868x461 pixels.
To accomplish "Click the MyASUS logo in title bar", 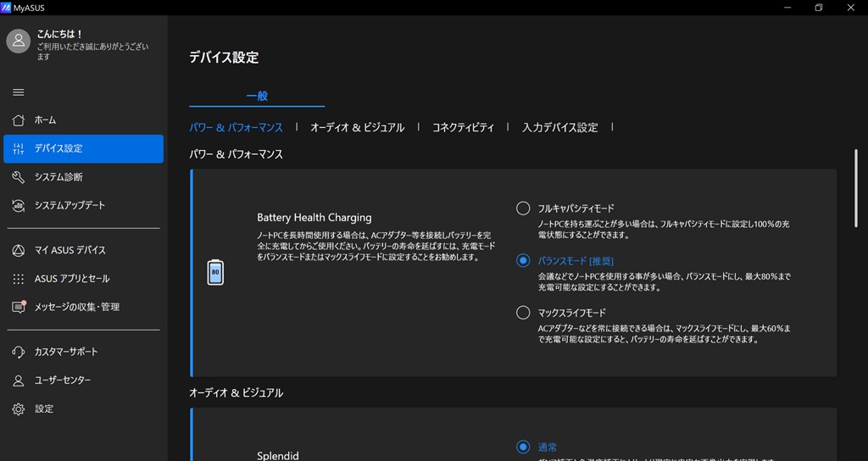I will click(6, 8).
